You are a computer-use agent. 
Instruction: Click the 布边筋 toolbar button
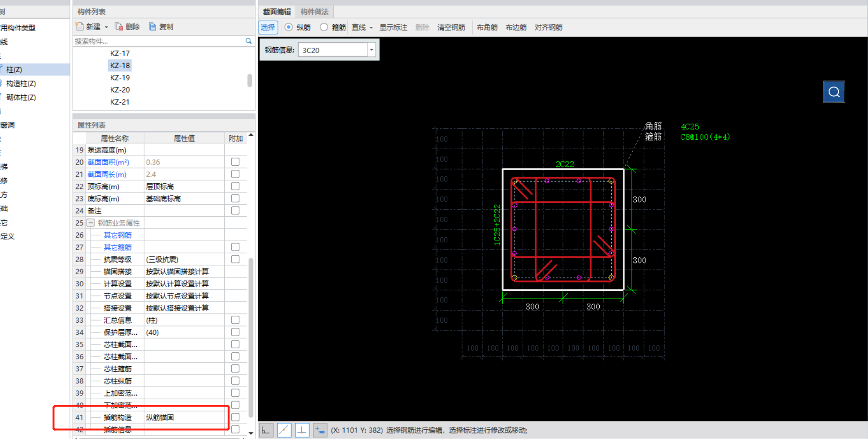[x=516, y=27]
